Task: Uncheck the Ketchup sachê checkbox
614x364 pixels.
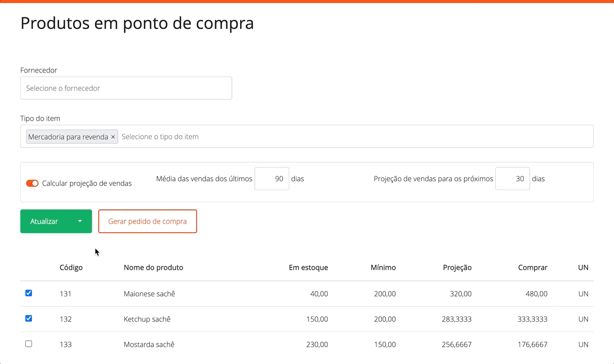Action: coord(29,318)
